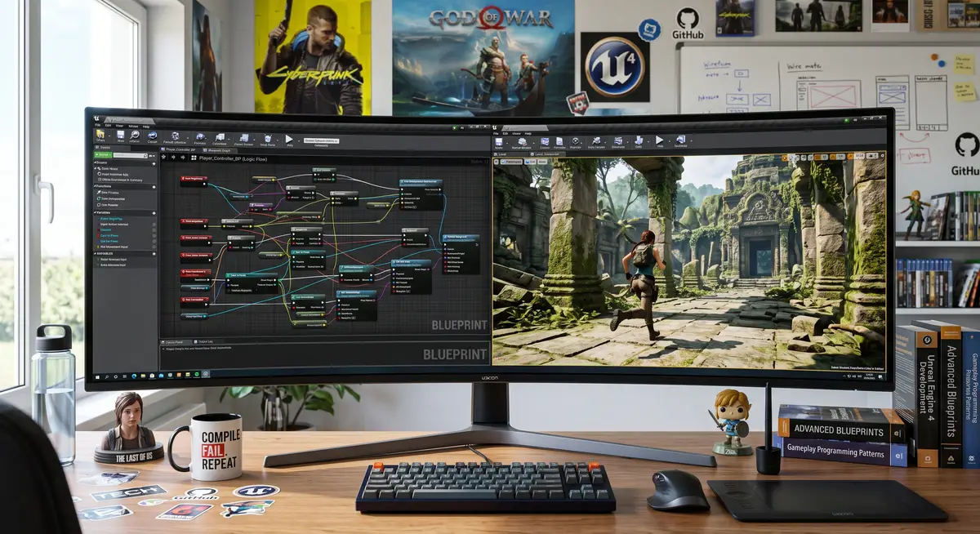Add a new function with the Functions plus button

pos(154,187)
